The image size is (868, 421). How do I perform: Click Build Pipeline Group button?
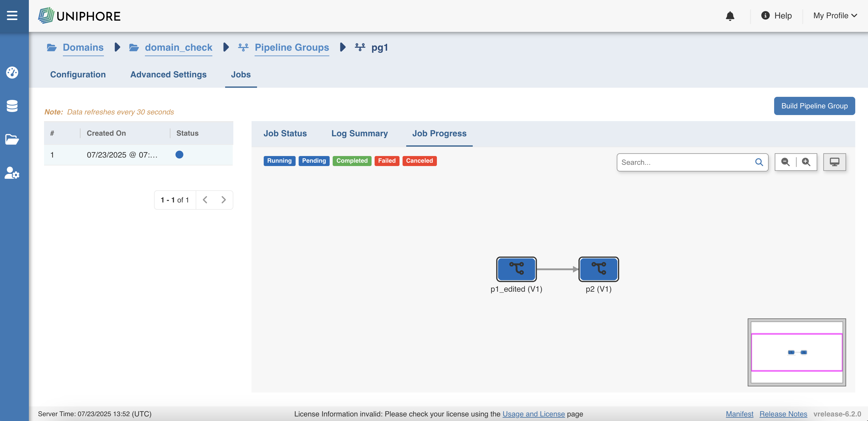(x=815, y=106)
